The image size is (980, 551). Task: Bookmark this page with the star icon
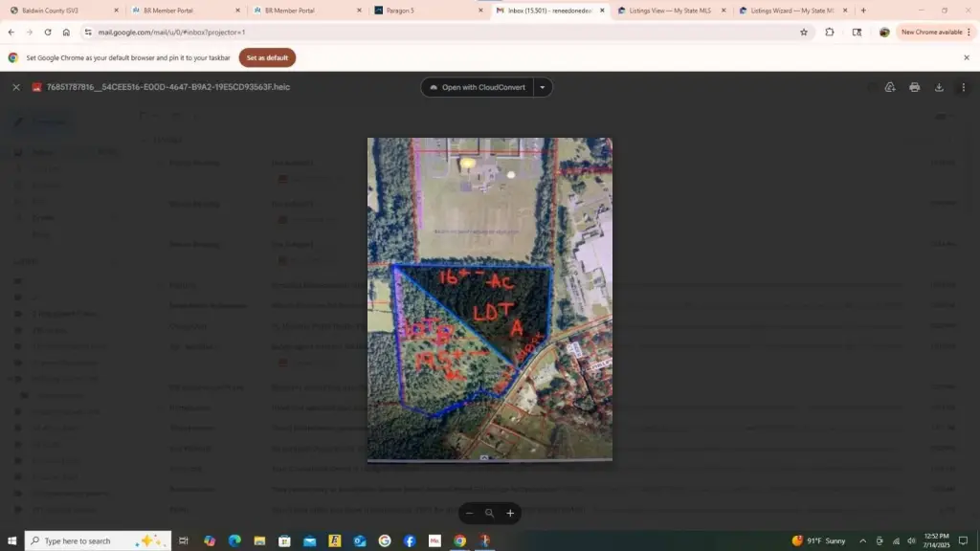point(804,32)
